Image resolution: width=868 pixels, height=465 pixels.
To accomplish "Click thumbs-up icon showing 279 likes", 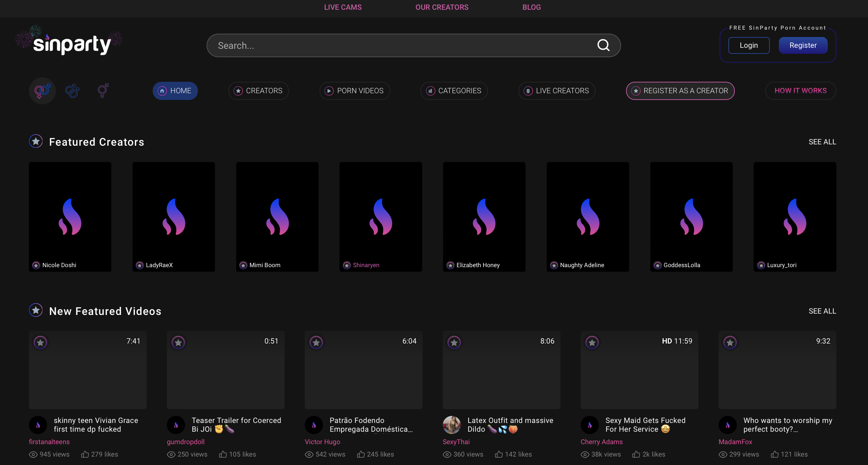I will click(85, 454).
